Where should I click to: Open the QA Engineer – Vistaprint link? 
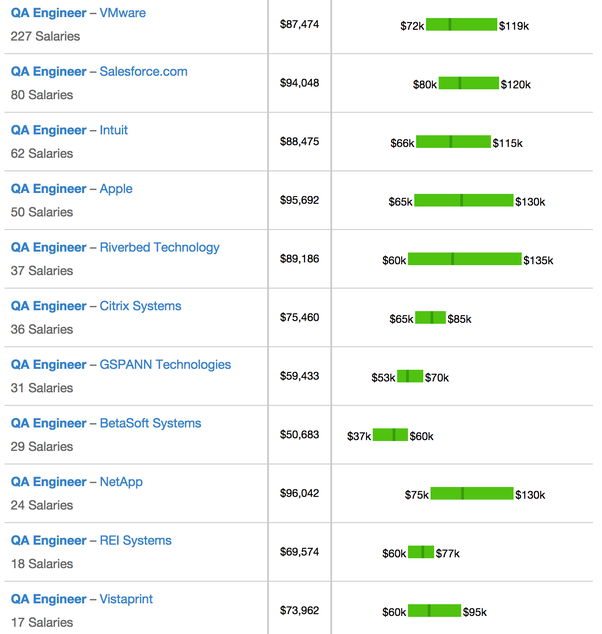[82, 599]
